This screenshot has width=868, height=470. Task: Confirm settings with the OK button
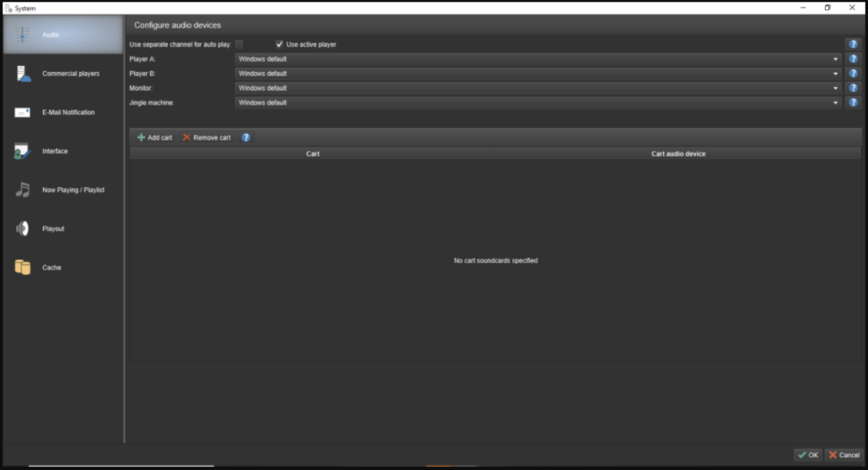[808, 455]
